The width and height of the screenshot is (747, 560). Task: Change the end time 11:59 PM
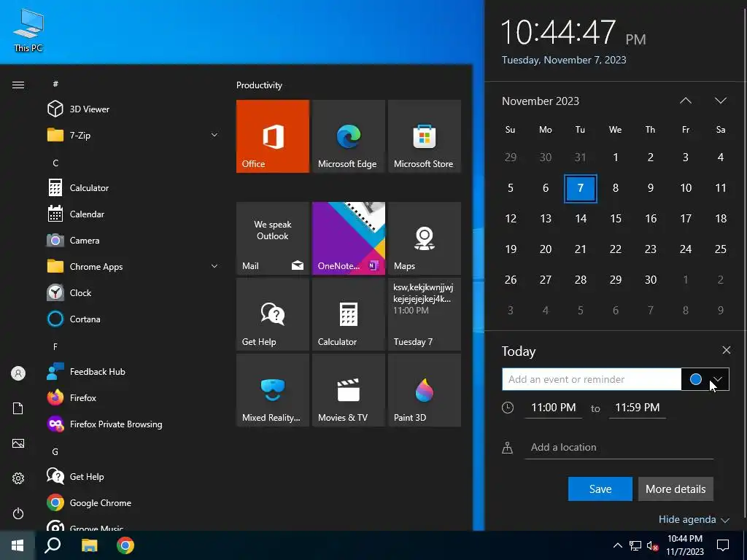click(x=638, y=408)
